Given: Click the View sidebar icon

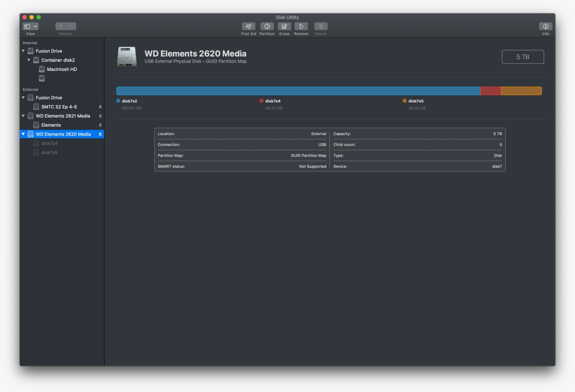Looking at the screenshot, I should (x=28, y=26).
